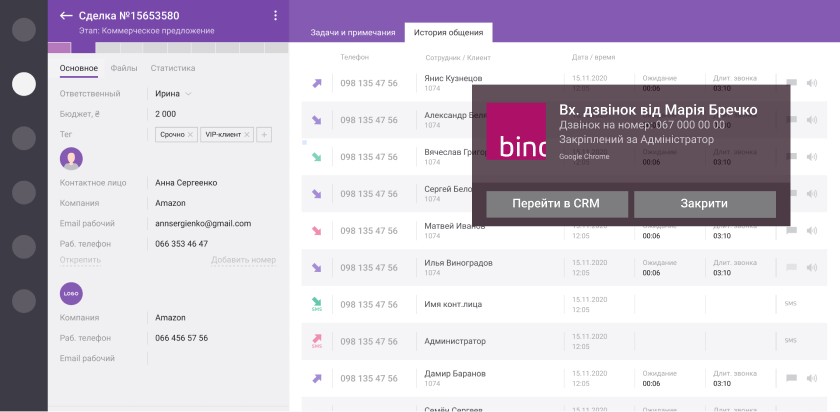
Task: Click Имя конт.лица in the SMS row
Action: click(x=453, y=304)
